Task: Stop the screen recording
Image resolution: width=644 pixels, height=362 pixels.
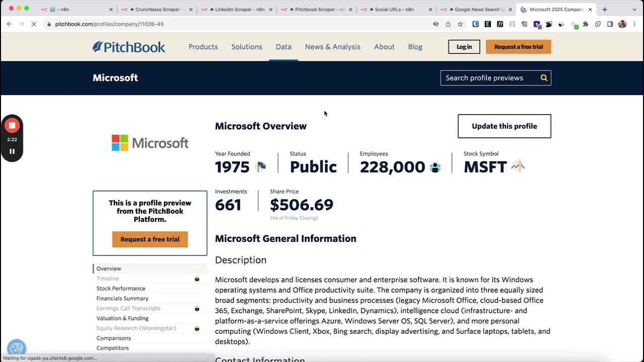Action: [x=12, y=126]
